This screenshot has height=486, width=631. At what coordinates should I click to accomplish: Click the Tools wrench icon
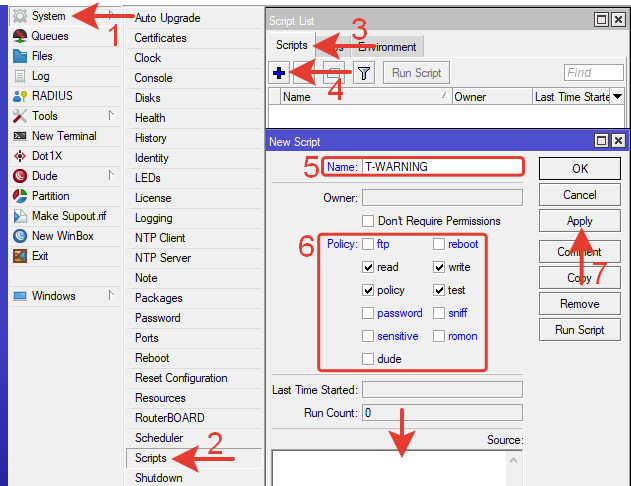tap(20, 116)
